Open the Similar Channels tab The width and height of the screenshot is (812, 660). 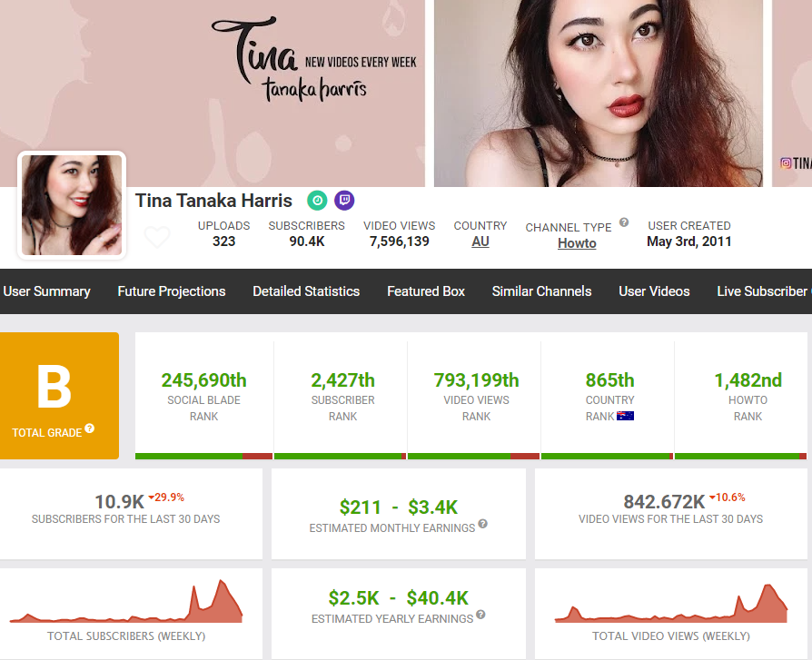click(541, 291)
